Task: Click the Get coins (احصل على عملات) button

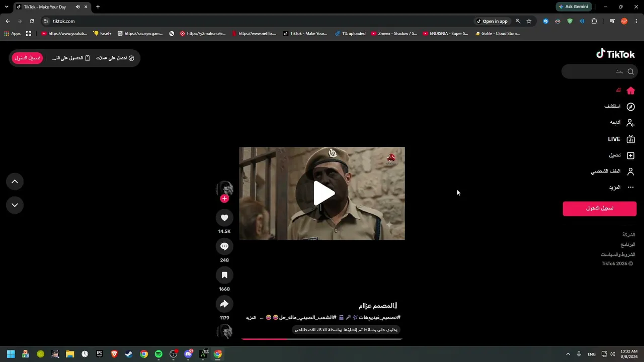Action: point(115,58)
